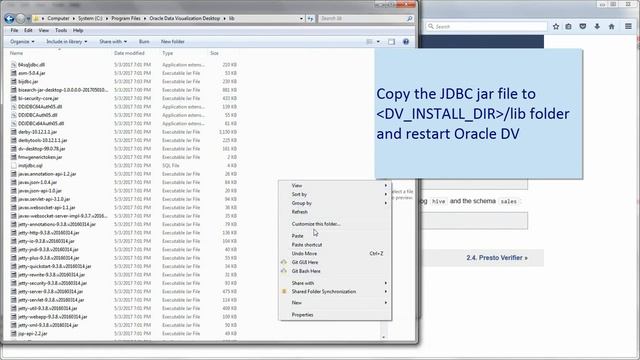Go to browser home icon

pyautogui.click(x=611, y=27)
